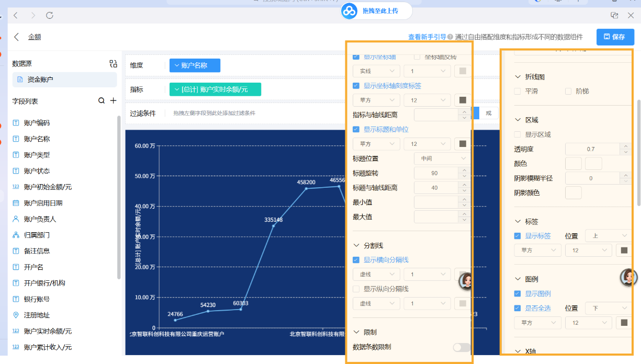Image resolution: width=641 pixels, height=364 pixels.
Task: Click the cloud upload icon at top
Action: click(349, 11)
